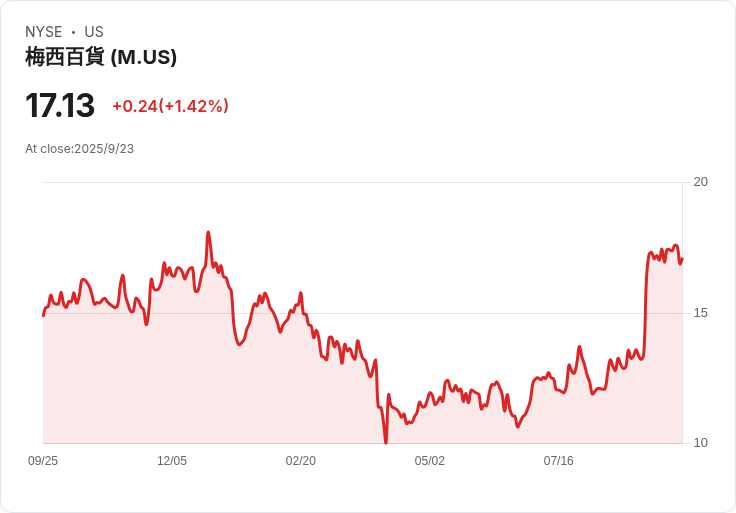Click the line's starting point at 09/25
The image size is (736, 513).
click(x=44, y=315)
